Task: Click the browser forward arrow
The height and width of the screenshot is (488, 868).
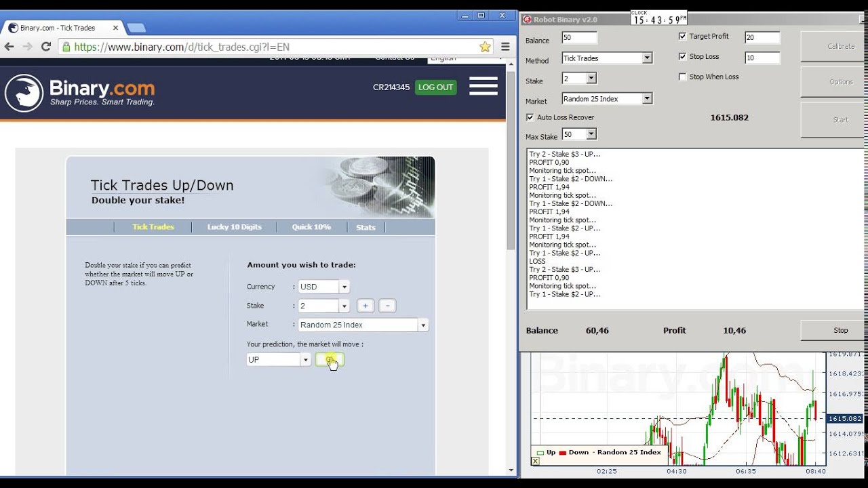Action: pos(28,47)
